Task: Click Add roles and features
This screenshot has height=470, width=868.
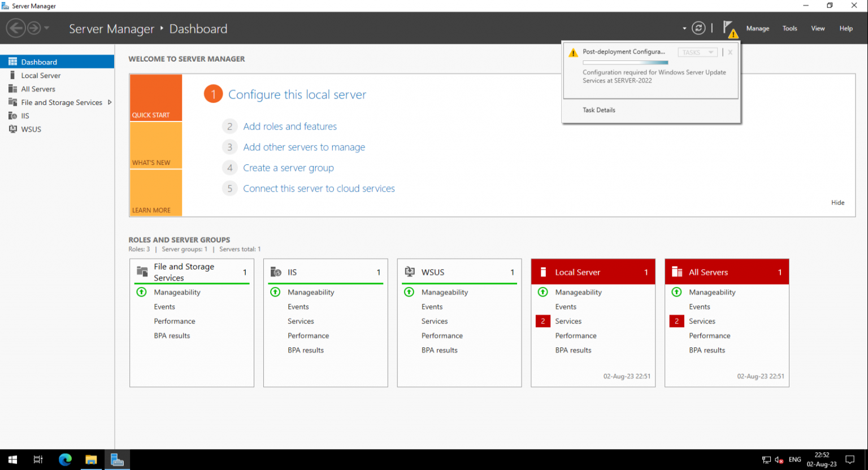Action: [x=290, y=126]
